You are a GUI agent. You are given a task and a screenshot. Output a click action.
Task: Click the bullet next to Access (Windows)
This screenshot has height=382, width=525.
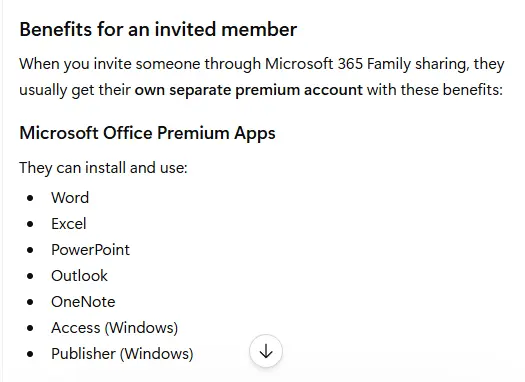point(30,328)
